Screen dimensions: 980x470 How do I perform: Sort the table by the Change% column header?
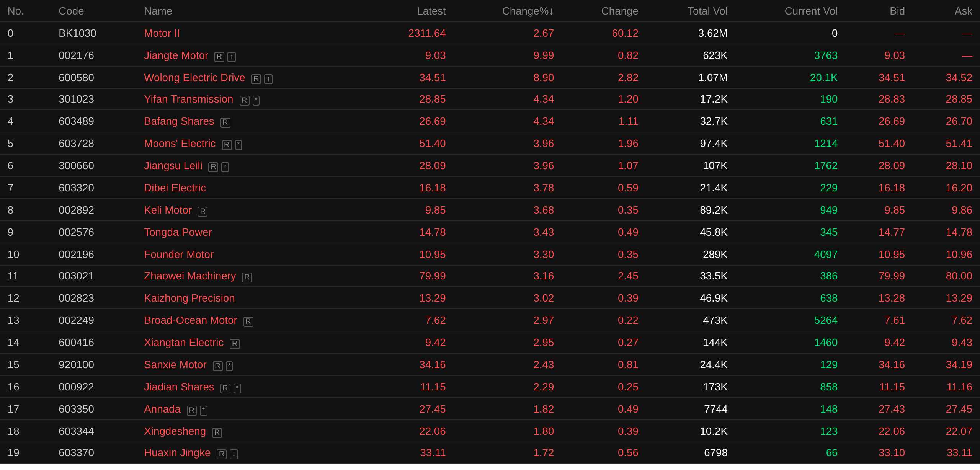[x=528, y=11]
